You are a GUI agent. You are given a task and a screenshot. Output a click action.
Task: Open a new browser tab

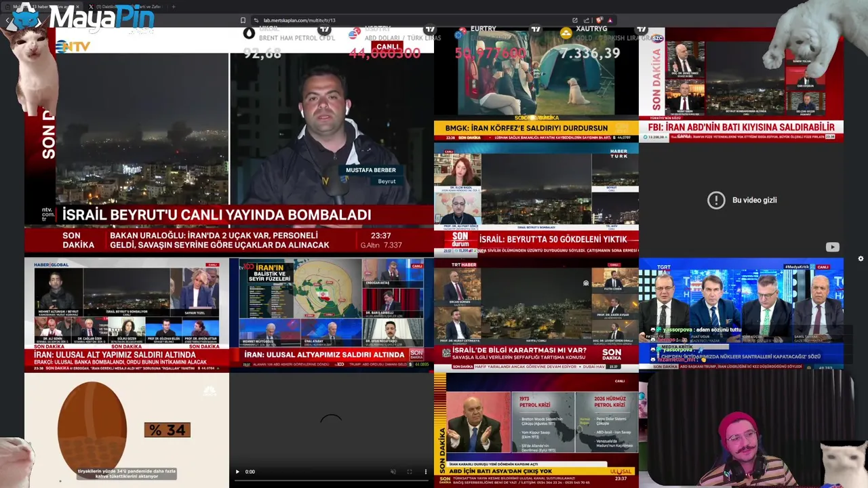click(x=174, y=7)
